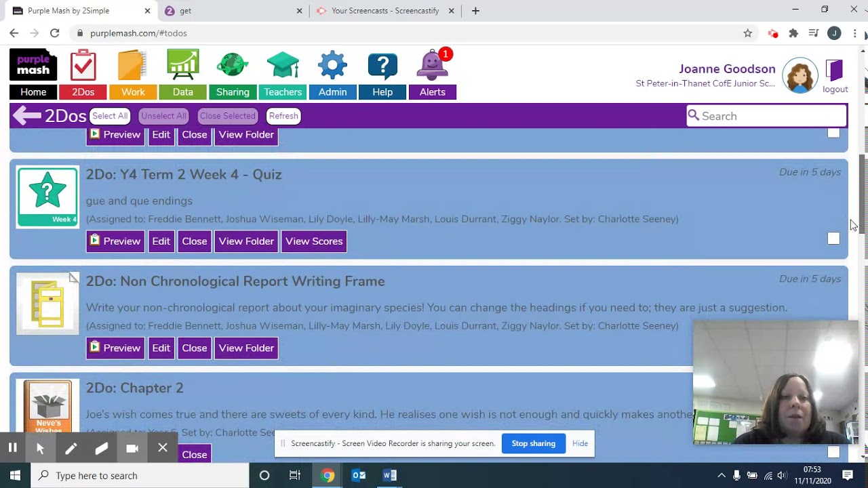The height and width of the screenshot is (488, 868).
Task: Click the Windows taskbar search box
Action: 140,475
